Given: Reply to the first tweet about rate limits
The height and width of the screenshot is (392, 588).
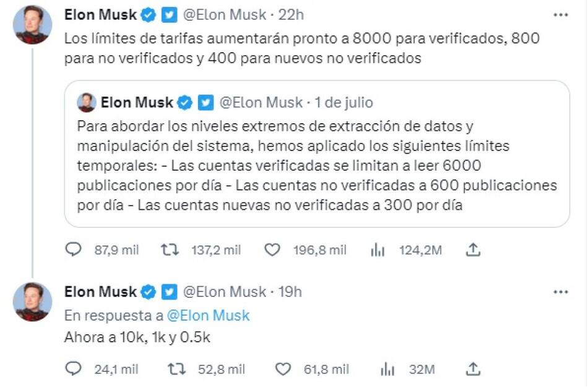Looking at the screenshot, I should 74,250.
